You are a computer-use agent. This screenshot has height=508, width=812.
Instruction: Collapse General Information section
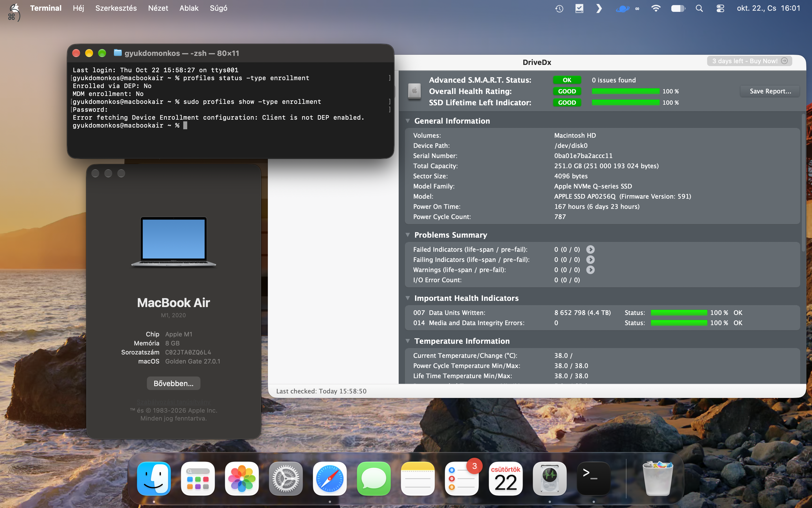pyautogui.click(x=408, y=121)
